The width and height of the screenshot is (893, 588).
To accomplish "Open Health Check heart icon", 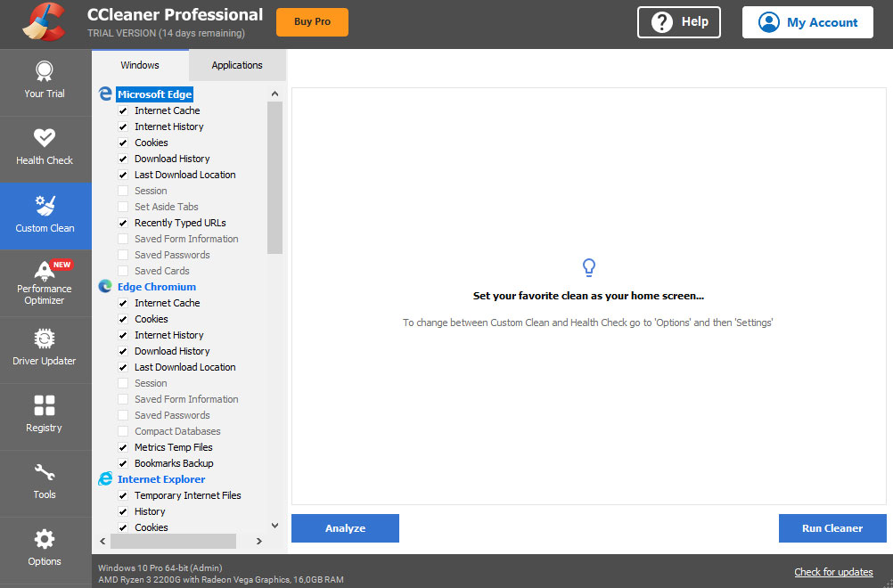I will (45, 138).
